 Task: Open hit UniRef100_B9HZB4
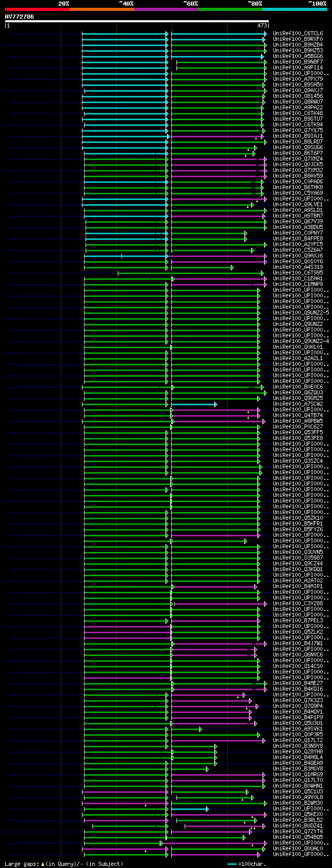pos(298,45)
